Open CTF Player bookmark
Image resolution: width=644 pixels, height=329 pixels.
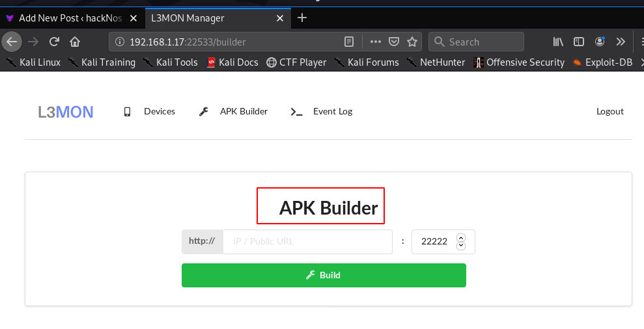tap(296, 62)
